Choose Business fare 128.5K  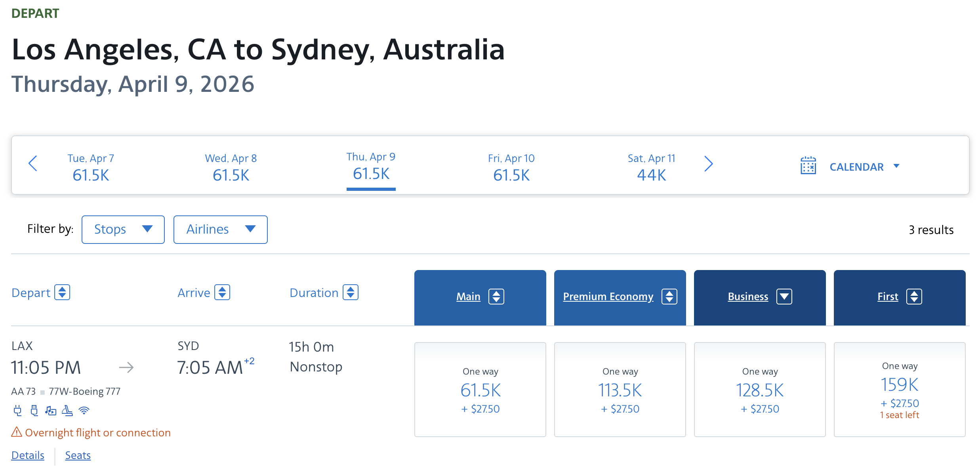tap(760, 390)
